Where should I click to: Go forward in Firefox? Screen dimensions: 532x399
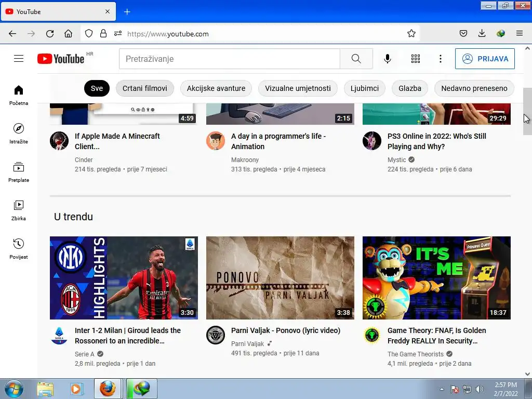point(31,34)
